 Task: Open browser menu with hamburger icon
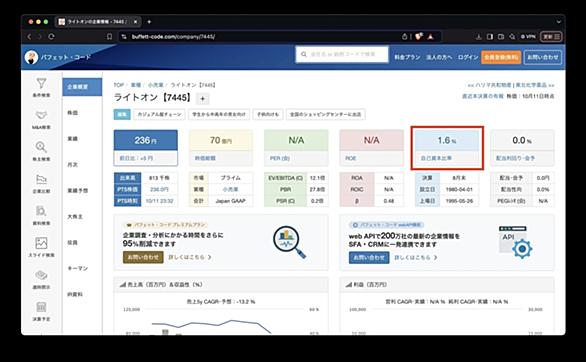[x=551, y=37]
